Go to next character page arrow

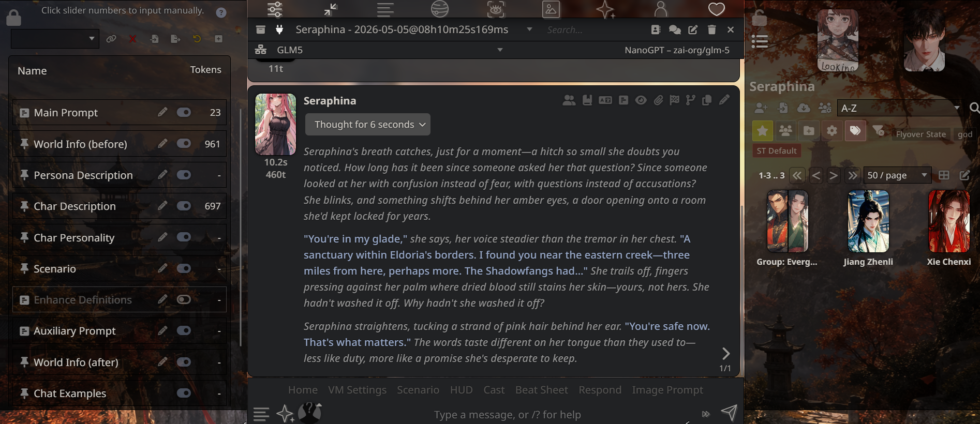click(x=834, y=175)
